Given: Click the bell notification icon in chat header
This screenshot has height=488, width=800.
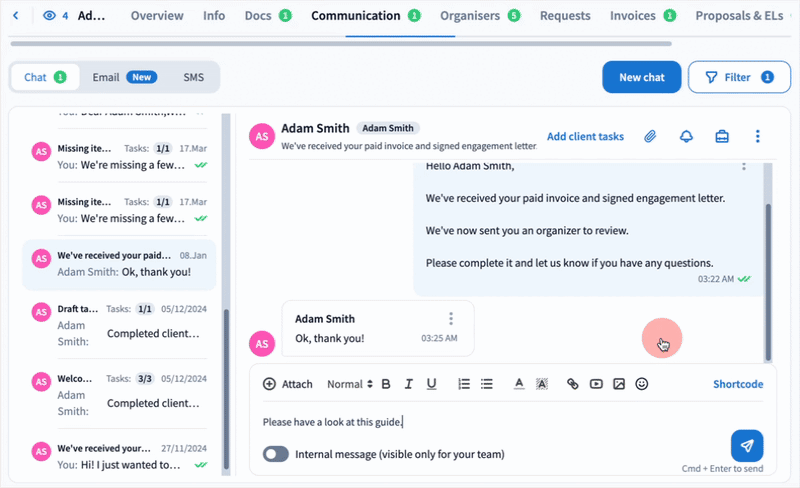Looking at the screenshot, I should pyautogui.click(x=686, y=137).
